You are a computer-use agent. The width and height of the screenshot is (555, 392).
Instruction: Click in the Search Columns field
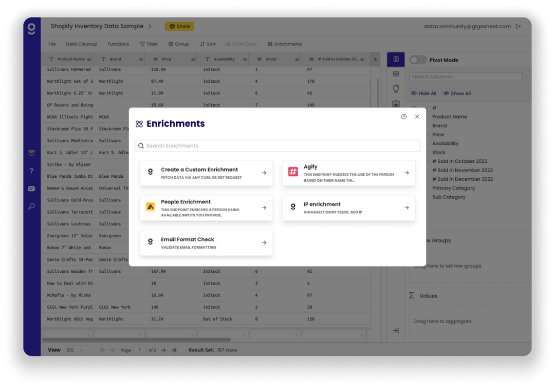click(x=466, y=77)
